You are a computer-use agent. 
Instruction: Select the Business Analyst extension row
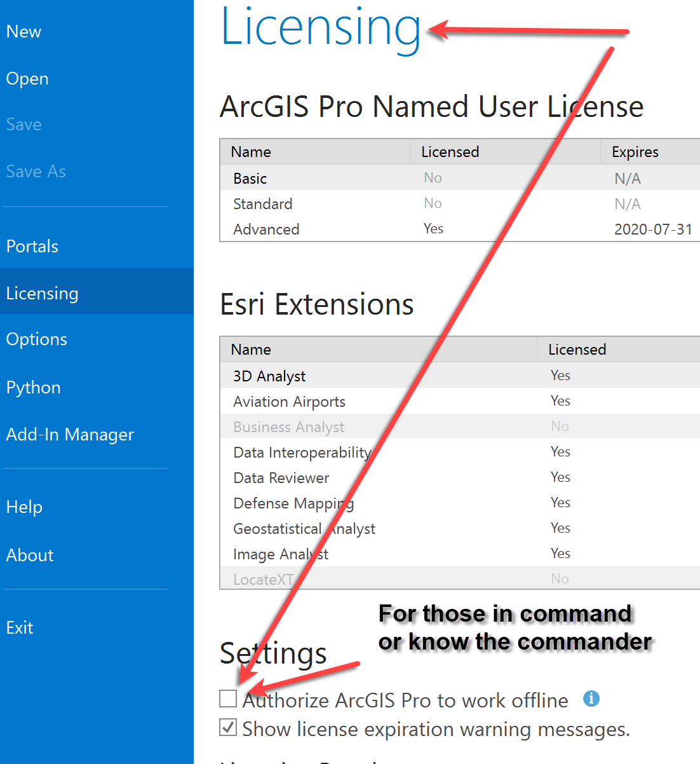460,426
